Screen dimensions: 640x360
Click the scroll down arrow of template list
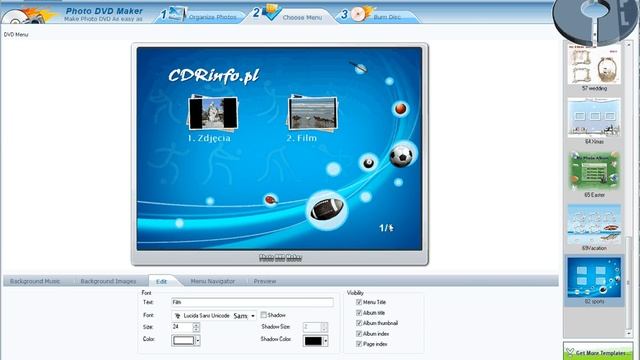coord(629,333)
